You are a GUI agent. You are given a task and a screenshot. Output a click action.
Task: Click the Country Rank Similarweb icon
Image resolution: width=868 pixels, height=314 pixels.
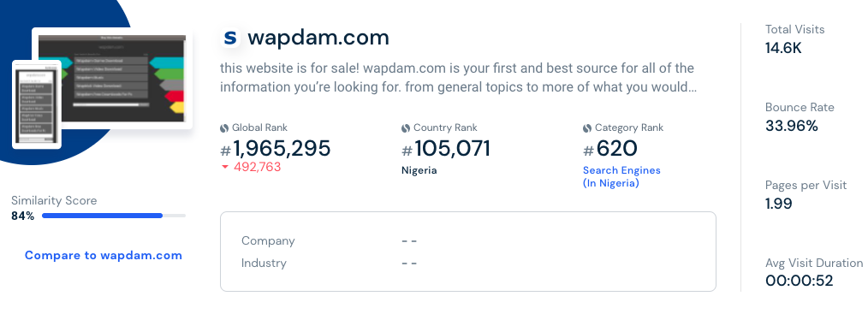point(406,128)
